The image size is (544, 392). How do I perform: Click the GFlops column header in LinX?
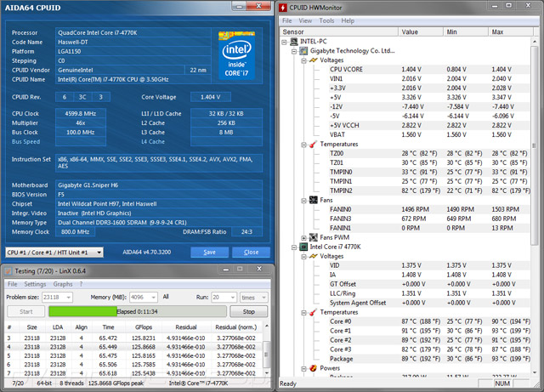click(144, 327)
